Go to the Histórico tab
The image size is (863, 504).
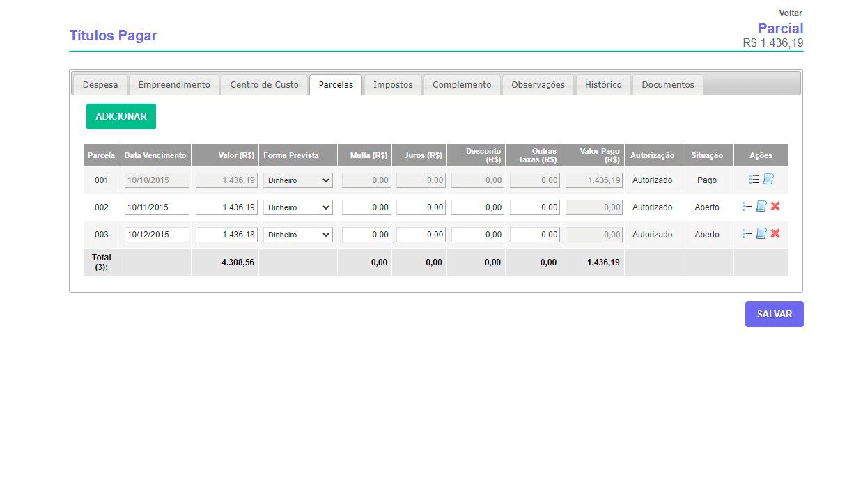click(x=603, y=85)
